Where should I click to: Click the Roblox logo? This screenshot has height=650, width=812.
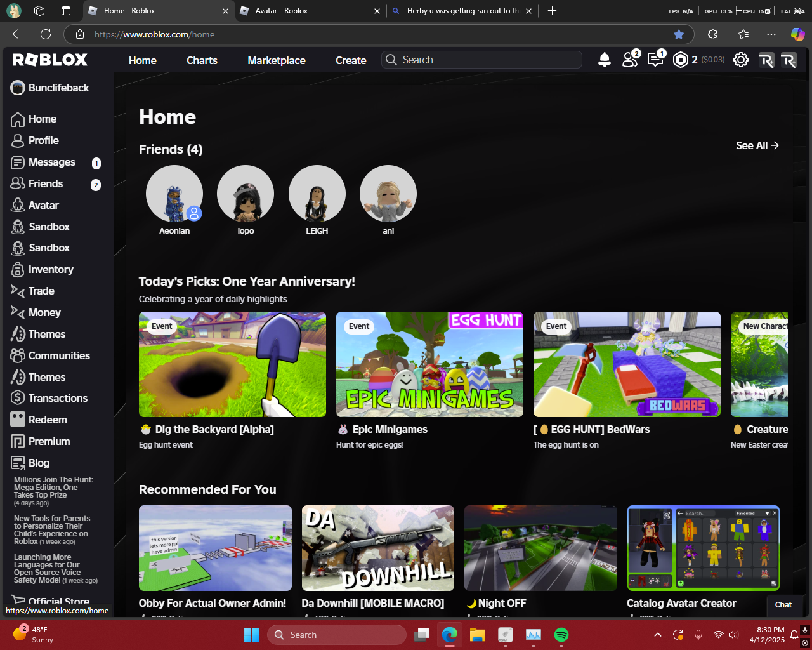50,60
